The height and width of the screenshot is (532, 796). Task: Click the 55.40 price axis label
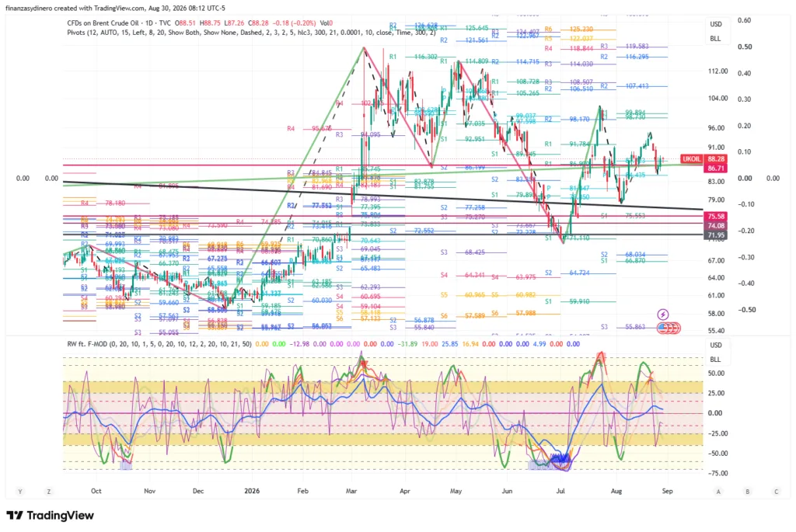point(716,331)
